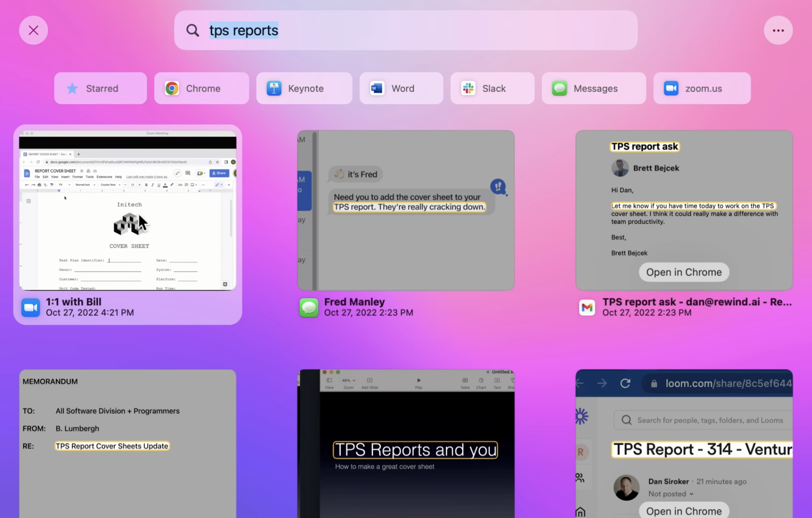Click the Play button in Keynote toolbar
Screen dimensions: 812x518
[x=418, y=383]
